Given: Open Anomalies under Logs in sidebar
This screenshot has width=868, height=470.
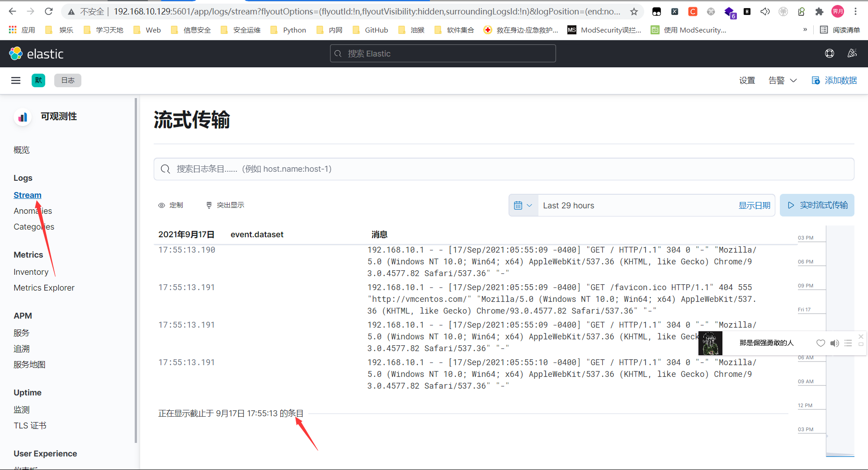Looking at the screenshot, I should [33, 211].
